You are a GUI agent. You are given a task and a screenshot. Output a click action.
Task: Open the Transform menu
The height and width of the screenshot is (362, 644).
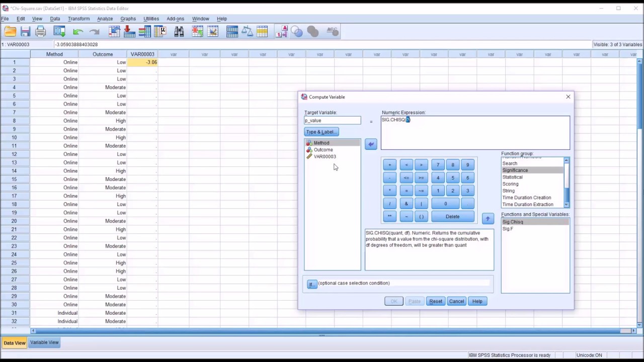point(78,19)
